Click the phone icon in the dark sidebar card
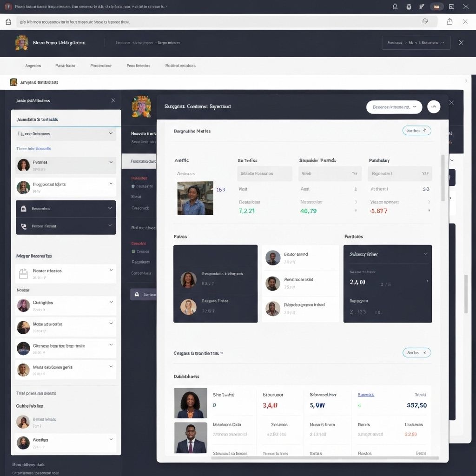476x476 pixels. (24, 226)
